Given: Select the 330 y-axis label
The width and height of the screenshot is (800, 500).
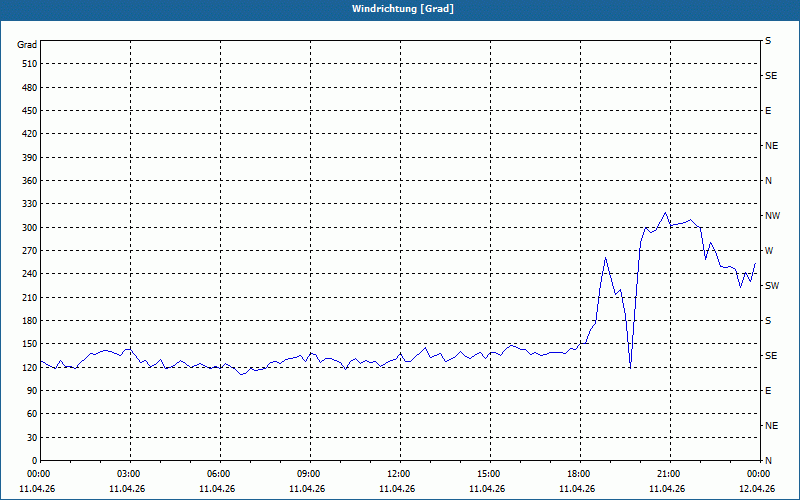Looking at the screenshot, I should (x=30, y=204).
